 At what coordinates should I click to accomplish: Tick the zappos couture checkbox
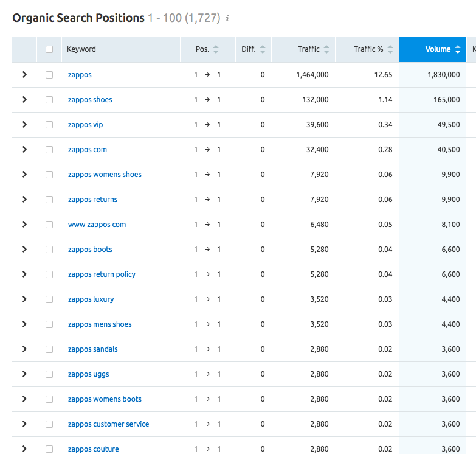click(x=49, y=449)
